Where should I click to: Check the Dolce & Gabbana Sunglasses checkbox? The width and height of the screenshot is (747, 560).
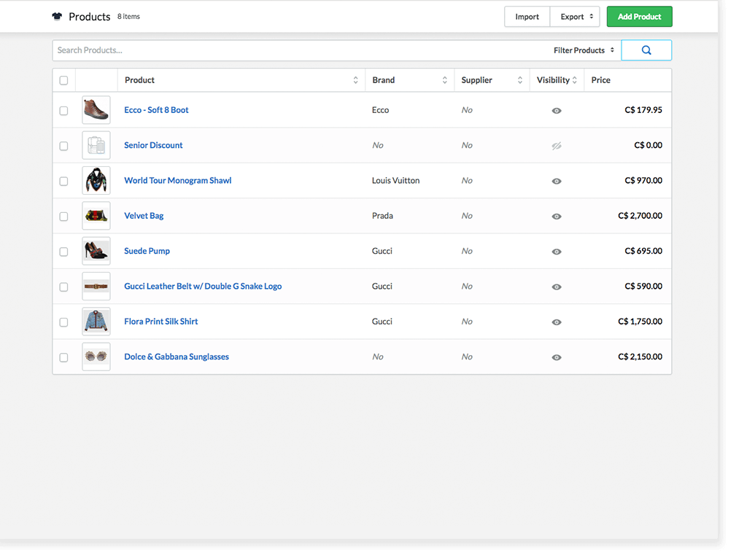(x=64, y=357)
